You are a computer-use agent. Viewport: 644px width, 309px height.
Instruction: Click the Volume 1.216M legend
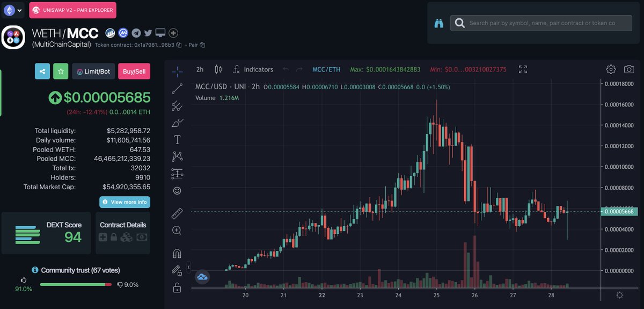217,98
